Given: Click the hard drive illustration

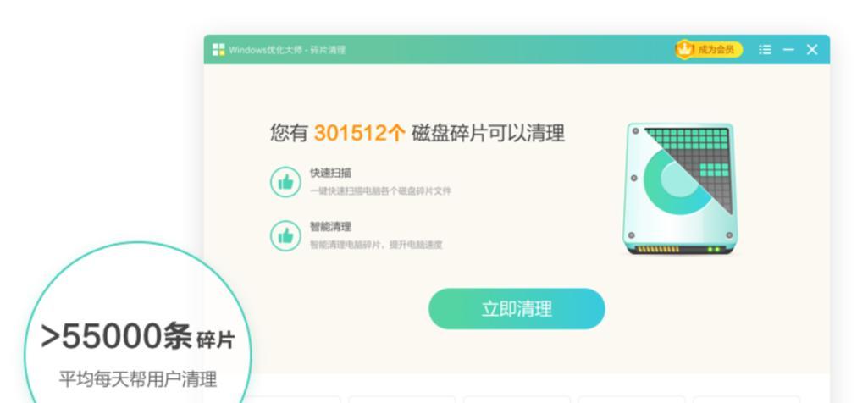Looking at the screenshot, I should tap(680, 190).
